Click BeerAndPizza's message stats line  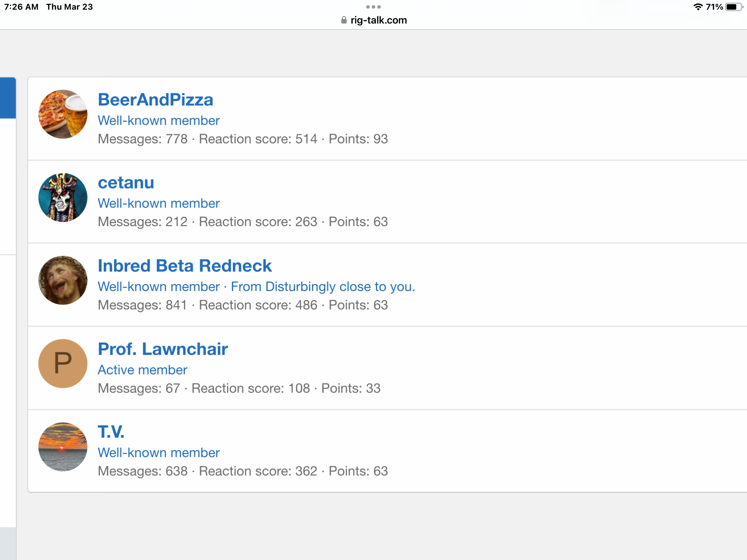pyautogui.click(x=243, y=139)
